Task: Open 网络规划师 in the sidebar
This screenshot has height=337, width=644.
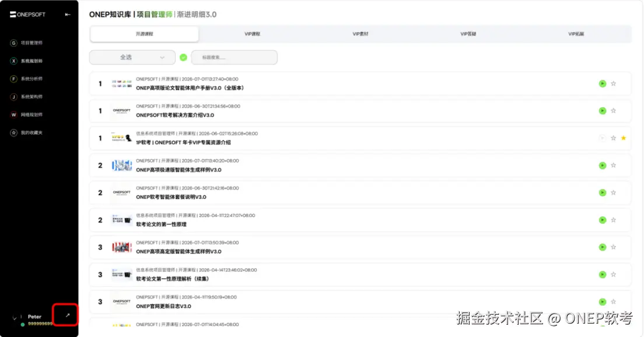Action: (x=27, y=114)
